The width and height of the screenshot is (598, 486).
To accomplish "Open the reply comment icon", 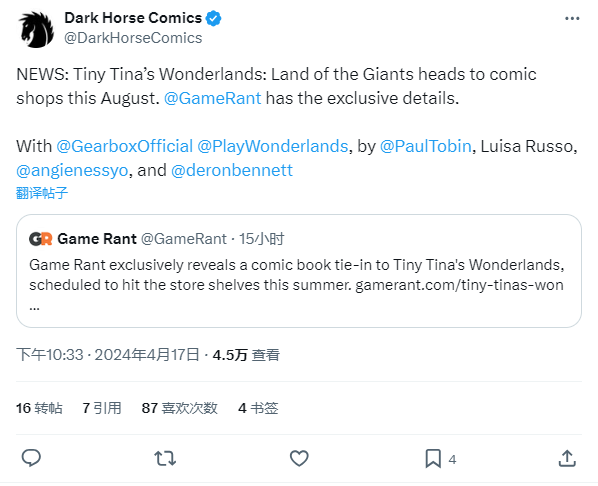I will tap(31, 458).
